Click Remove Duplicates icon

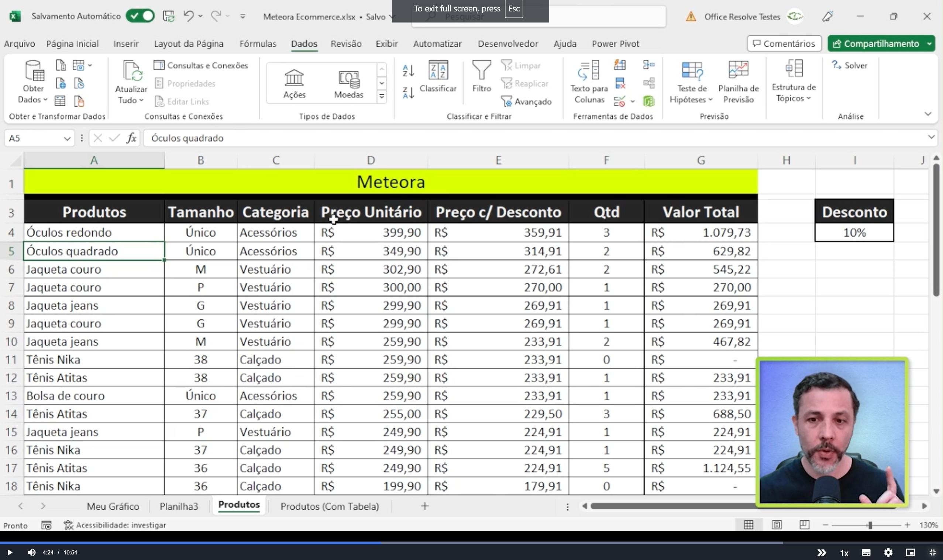(x=619, y=83)
